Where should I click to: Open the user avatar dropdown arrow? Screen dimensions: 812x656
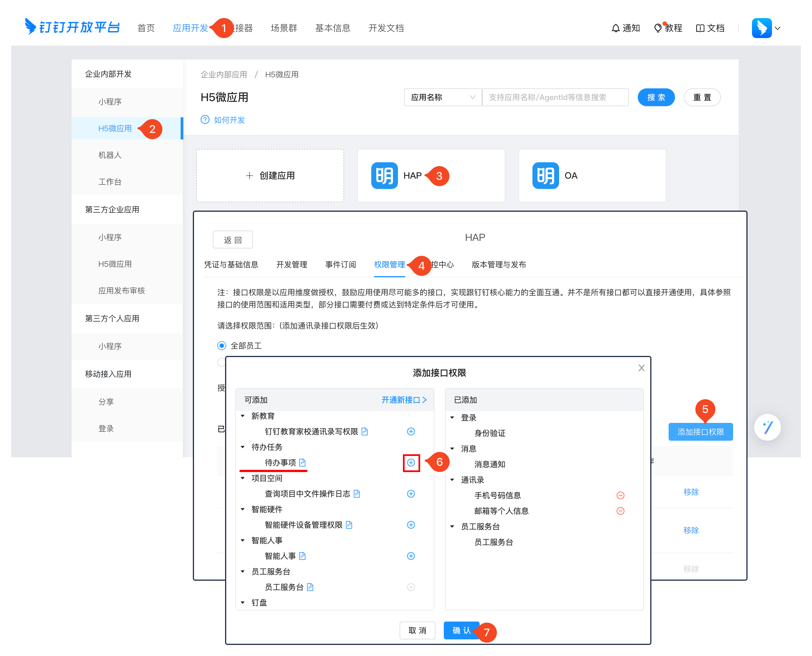[x=777, y=28]
